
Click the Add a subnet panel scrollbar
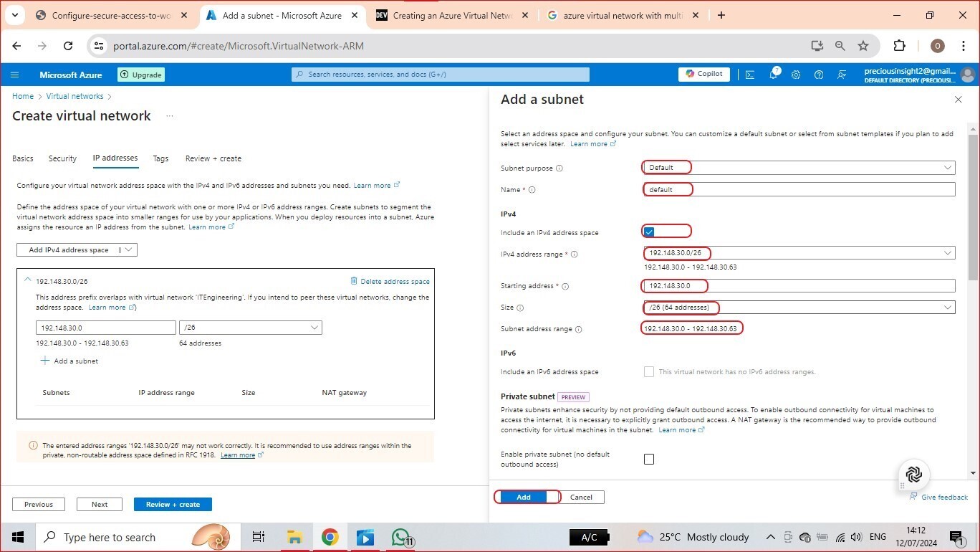(x=973, y=206)
